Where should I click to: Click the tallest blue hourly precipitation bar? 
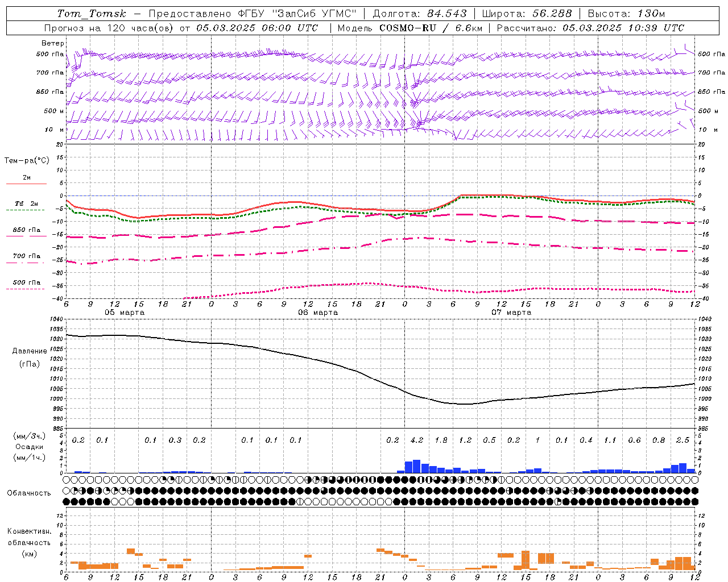pos(416,467)
